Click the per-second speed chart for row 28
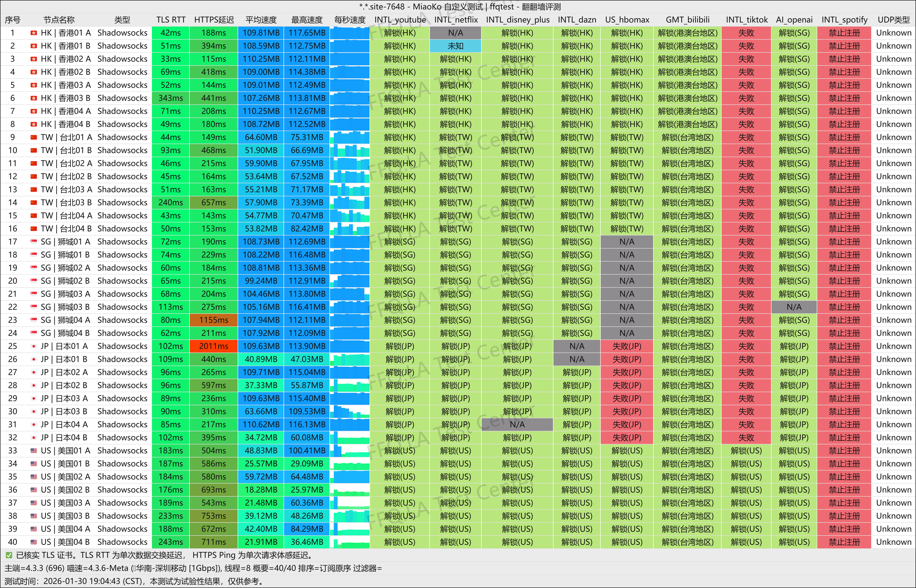 point(350,386)
